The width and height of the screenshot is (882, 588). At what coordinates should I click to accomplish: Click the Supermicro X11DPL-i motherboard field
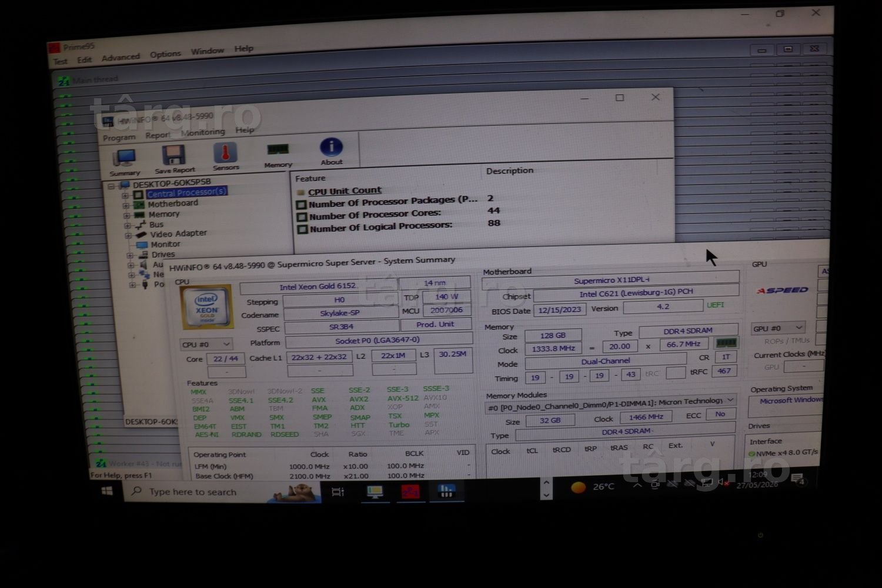click(611, 280)
